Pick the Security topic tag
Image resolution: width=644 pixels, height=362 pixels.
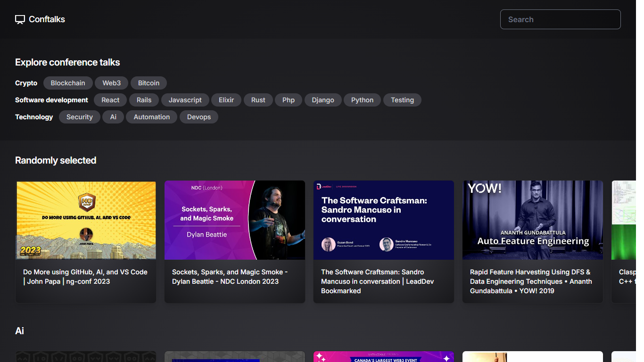[x=80, y=117]
